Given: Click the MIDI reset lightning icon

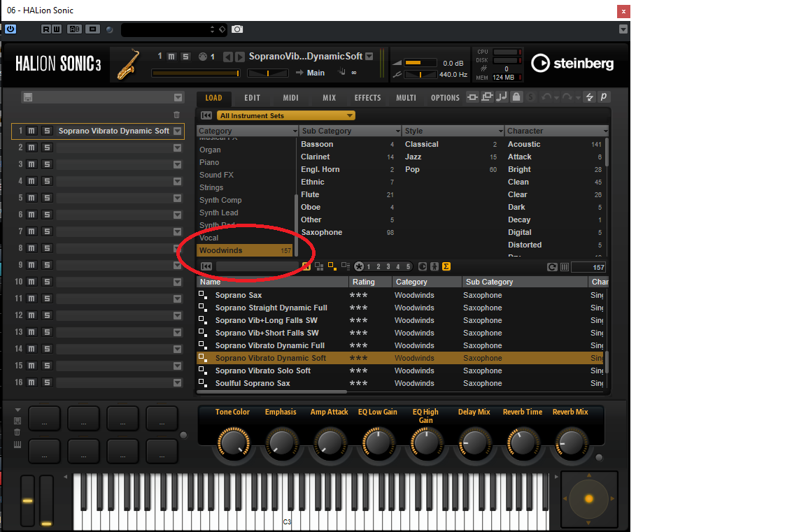Looking at the screenshot, I should pos(590,96).
